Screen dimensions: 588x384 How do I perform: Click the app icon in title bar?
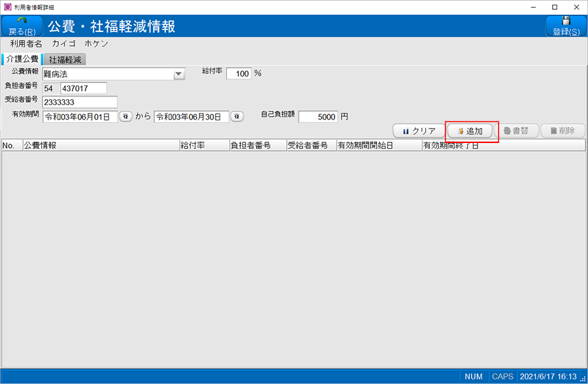pos(7,7)
